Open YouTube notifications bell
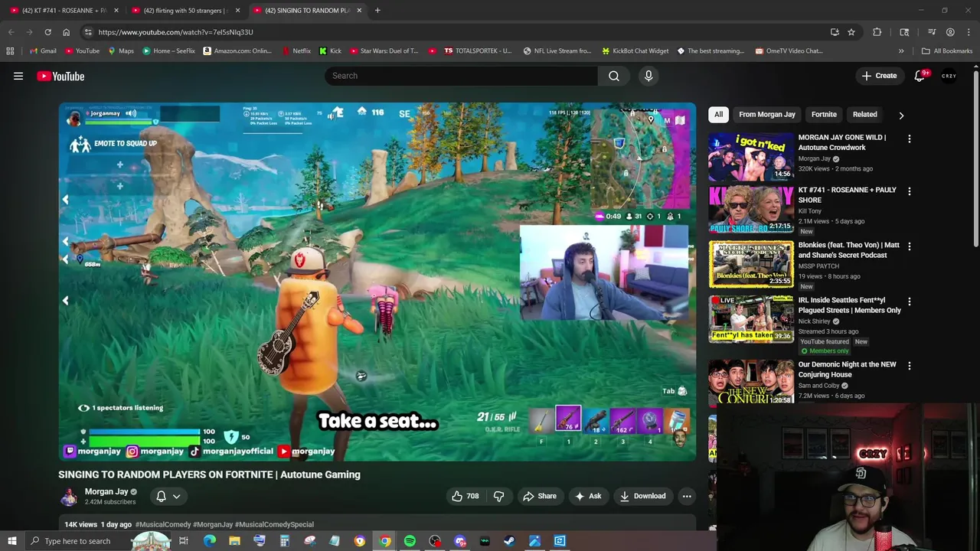This screenshot has width=980, height=551. pos(920,76)
